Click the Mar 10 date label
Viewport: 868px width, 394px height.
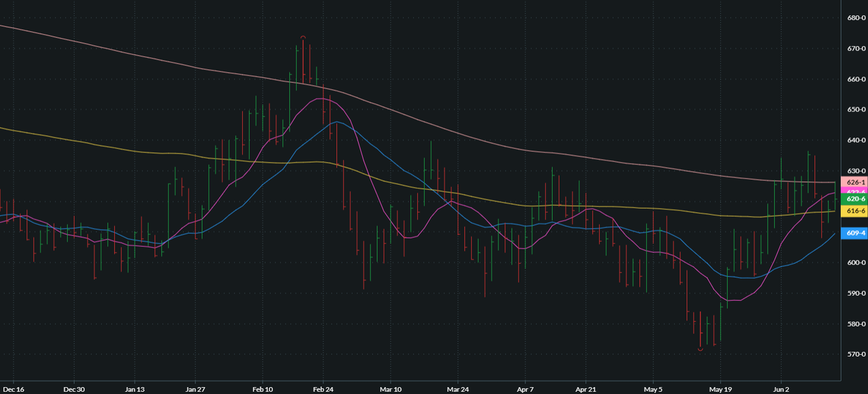tap(391, 389)
